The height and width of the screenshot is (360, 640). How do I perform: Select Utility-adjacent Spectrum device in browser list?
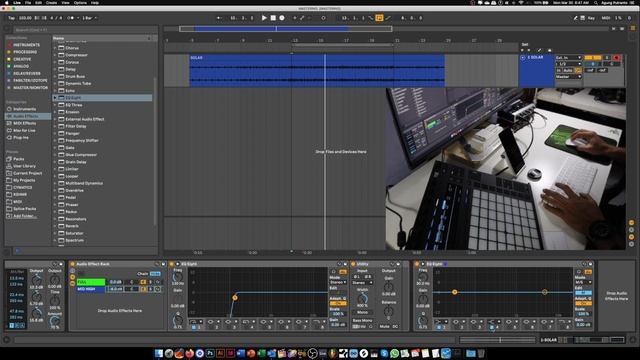[74, 240]
